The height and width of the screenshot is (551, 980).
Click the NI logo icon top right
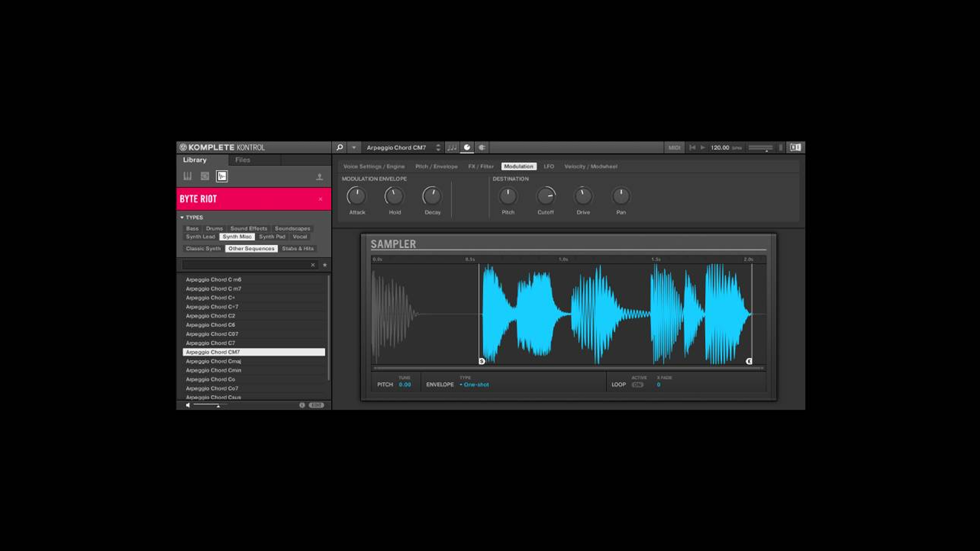coord(796,147)
